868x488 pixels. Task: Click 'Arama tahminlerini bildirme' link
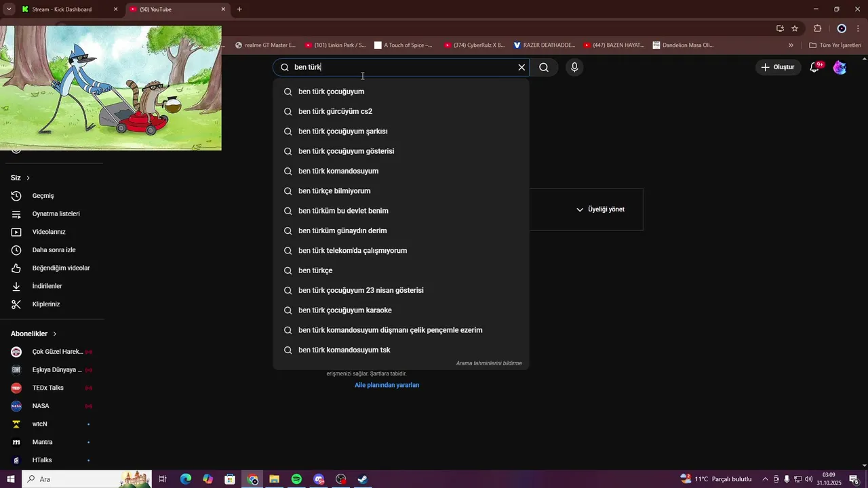[x=489, y=363]
